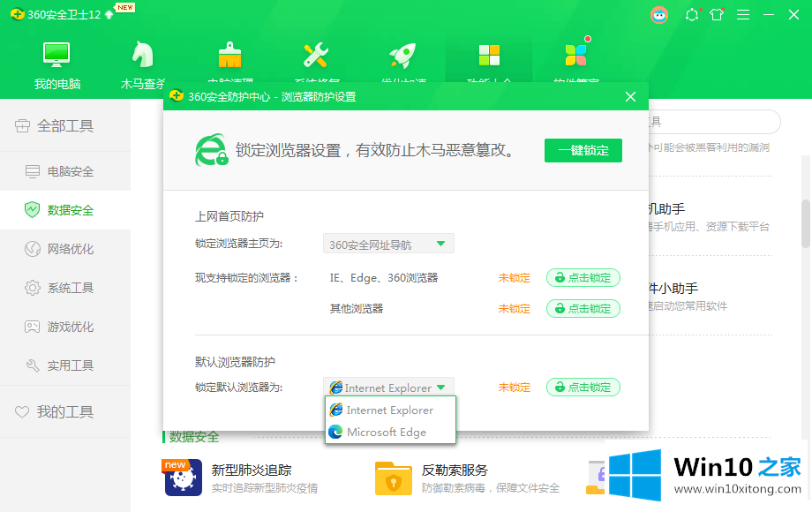812x512 pixels.
Task: Open 我的工具 in the sidebar
Action: point(64,411)
